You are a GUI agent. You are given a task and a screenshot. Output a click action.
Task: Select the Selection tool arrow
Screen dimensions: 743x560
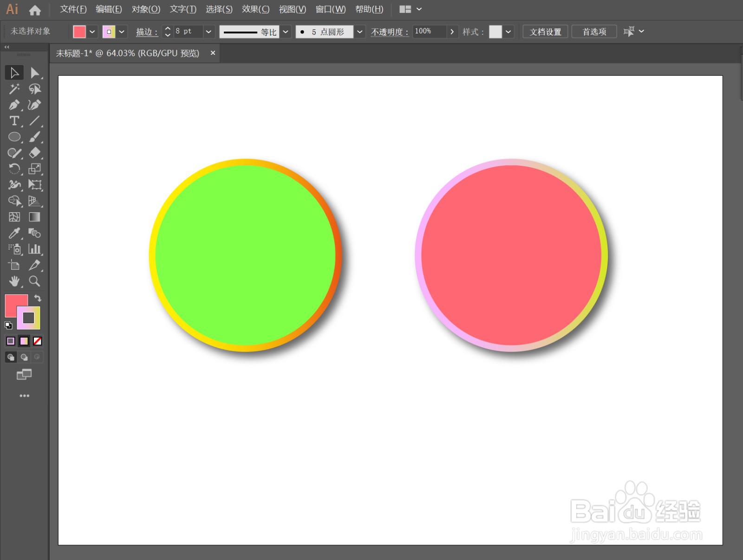(14, 73)
